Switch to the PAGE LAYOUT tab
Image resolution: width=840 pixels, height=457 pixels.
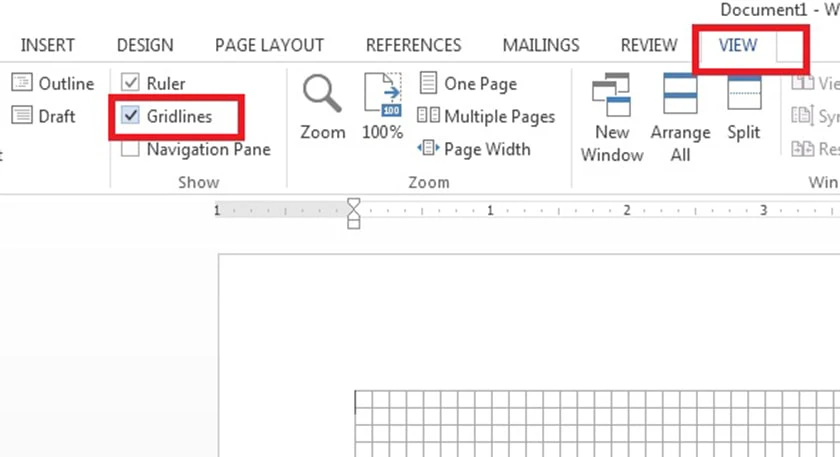[269, 46]
